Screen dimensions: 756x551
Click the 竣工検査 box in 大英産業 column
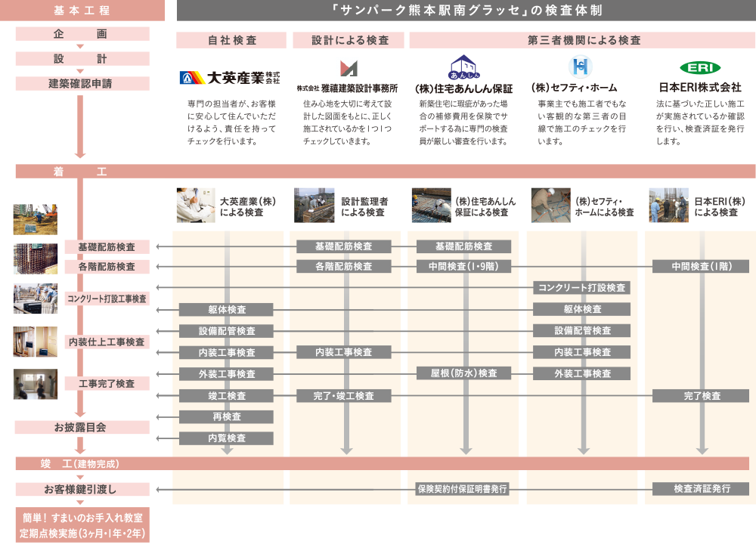(x=227, y=396)
